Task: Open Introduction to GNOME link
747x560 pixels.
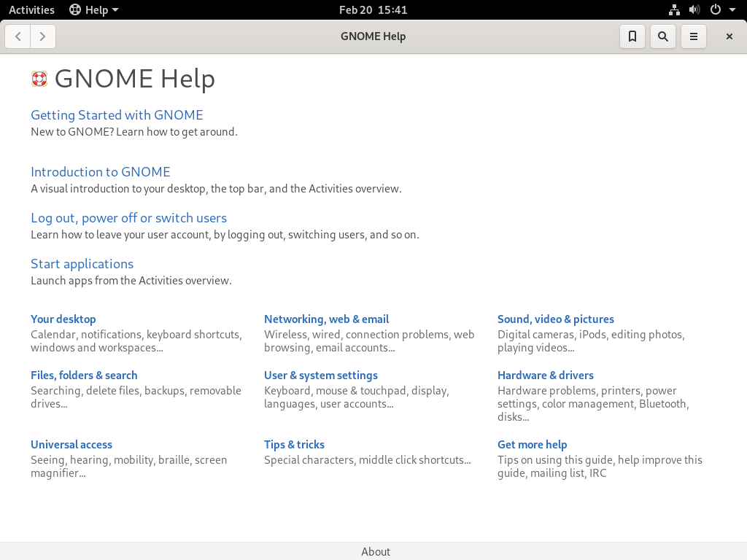Action: (101, 171)
